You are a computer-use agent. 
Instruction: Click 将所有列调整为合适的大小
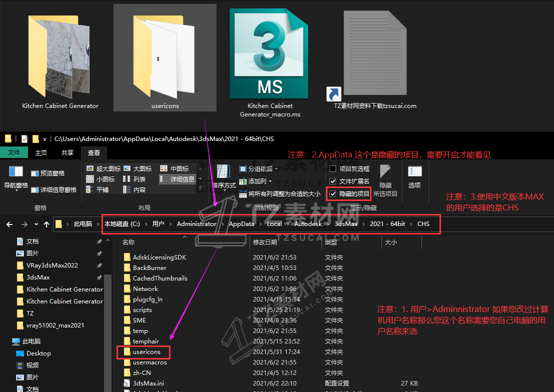[x=280, y=193]
